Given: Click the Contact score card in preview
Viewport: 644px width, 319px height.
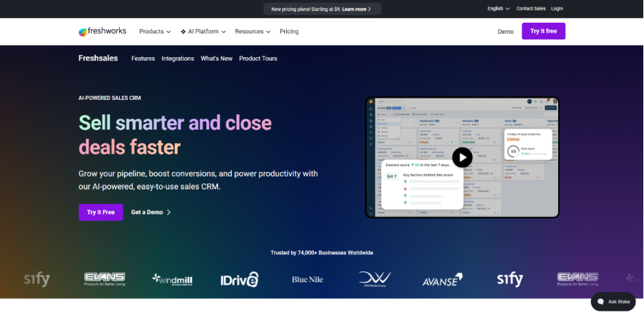Looking at the screenshot, I should click(x=422, y=184).
